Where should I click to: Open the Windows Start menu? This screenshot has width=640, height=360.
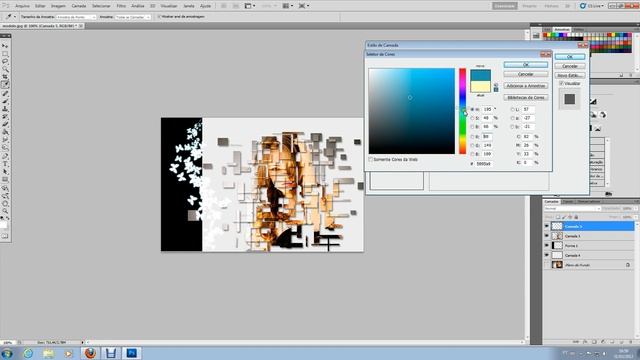(7, 353)
